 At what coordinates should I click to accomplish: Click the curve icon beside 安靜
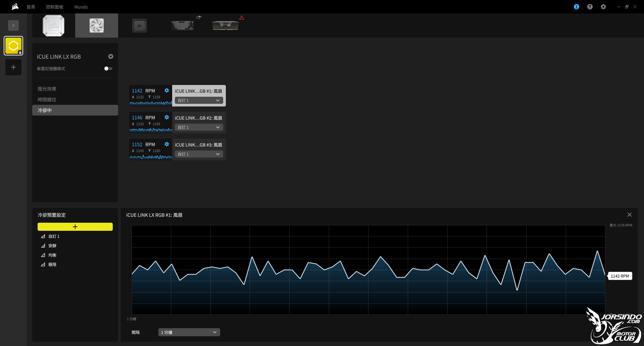[x=43, y=246]
